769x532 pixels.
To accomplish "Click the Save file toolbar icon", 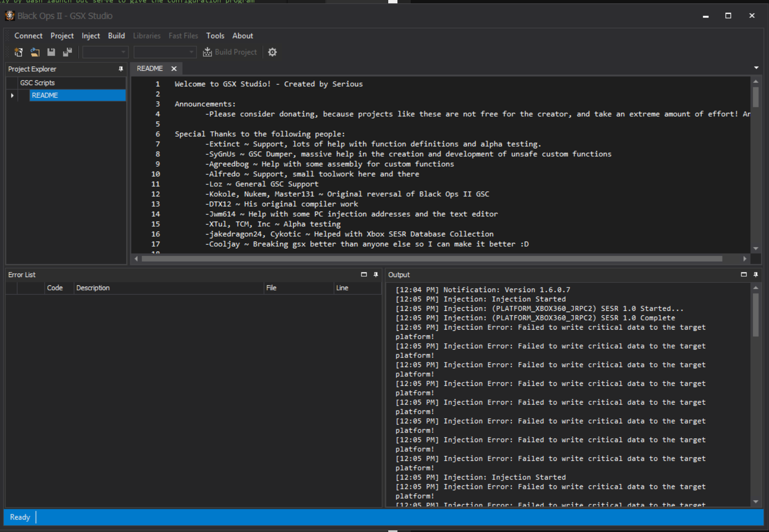I will coord(51,52).
